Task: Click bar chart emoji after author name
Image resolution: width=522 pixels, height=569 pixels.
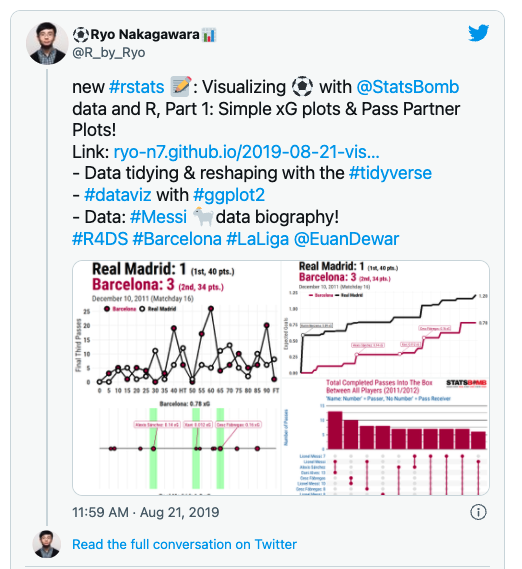Action: (x=209, y=35)
